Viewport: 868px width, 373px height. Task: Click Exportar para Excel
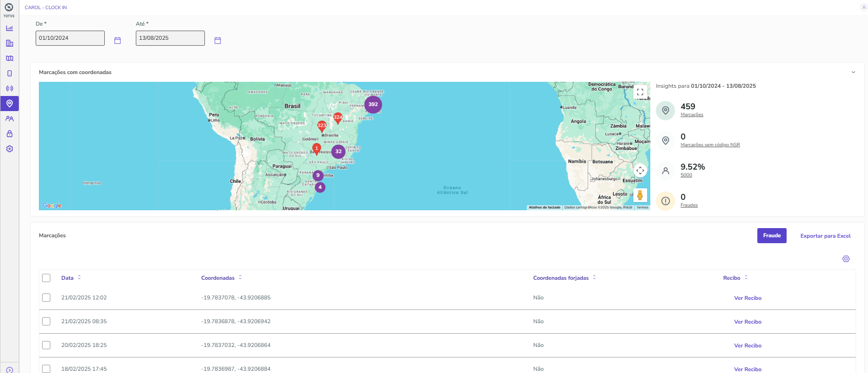pyautogui.click(x=825, y=236)
